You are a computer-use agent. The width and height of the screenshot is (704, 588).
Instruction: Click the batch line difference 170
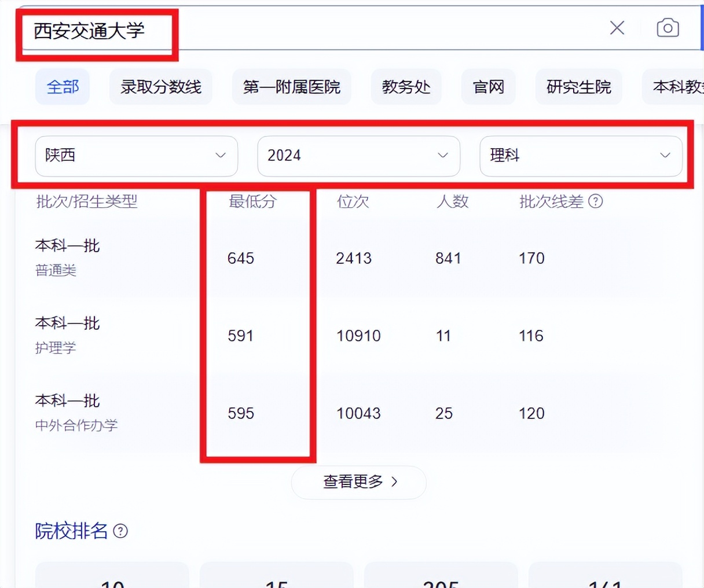coord(531,258)
